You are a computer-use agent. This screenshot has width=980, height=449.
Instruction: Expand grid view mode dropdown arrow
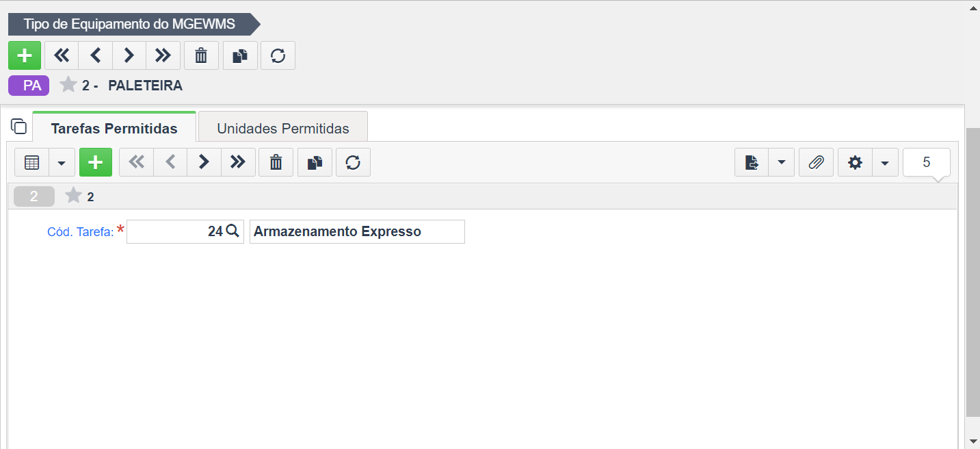click(x=62, y=162)
